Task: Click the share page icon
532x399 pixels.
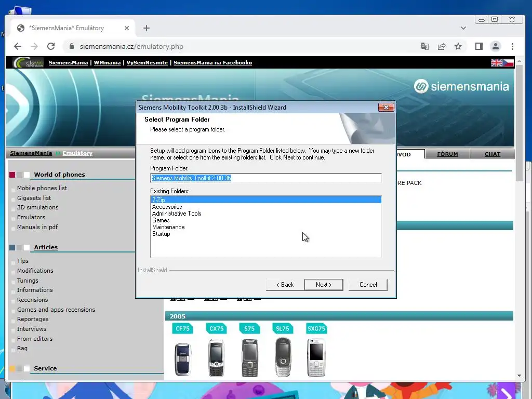Action: click(x=442, y=46)
